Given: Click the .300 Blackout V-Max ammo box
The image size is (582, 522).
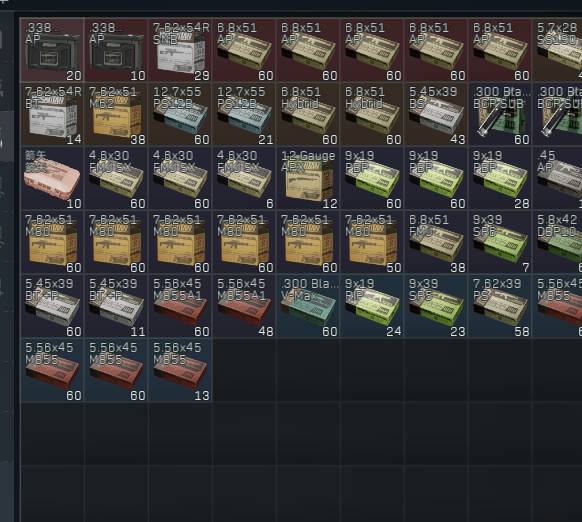Looking at the screenshot, I should click(x=308, y=306).
